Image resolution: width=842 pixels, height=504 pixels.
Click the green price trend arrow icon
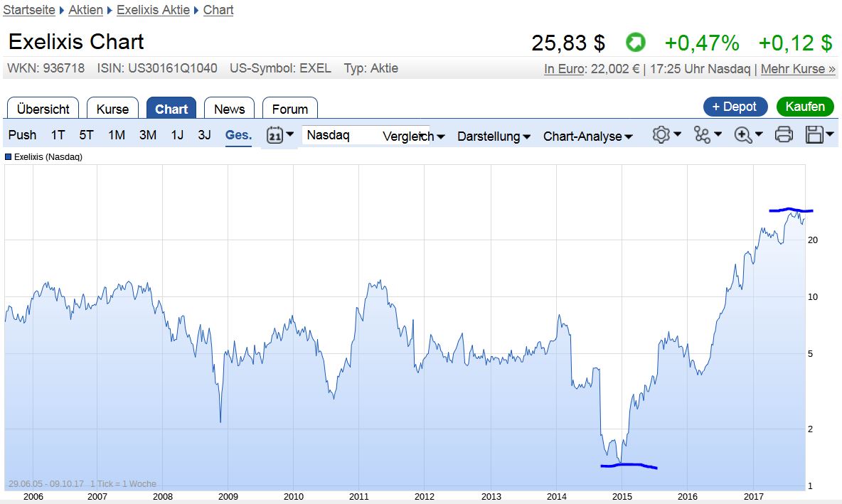coord(635,43)
